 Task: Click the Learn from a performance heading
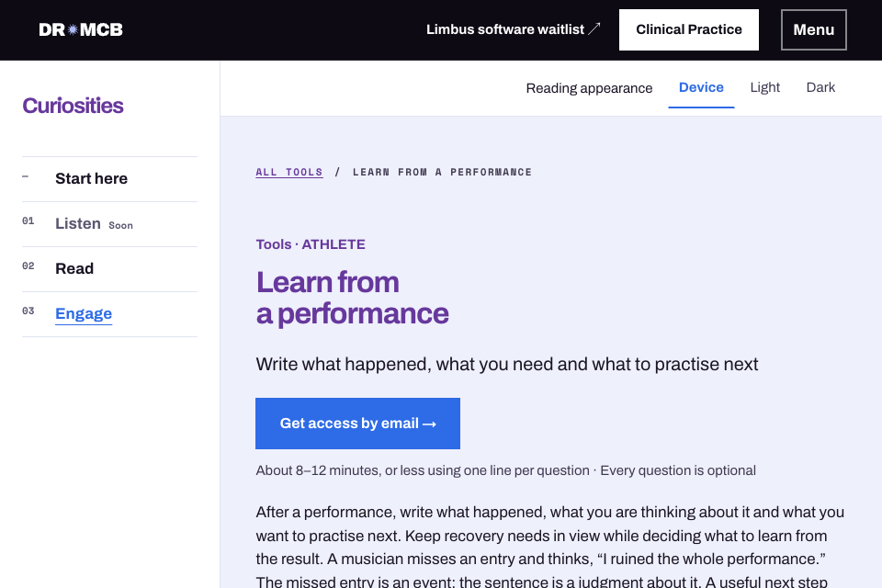[x=352, y=299]
